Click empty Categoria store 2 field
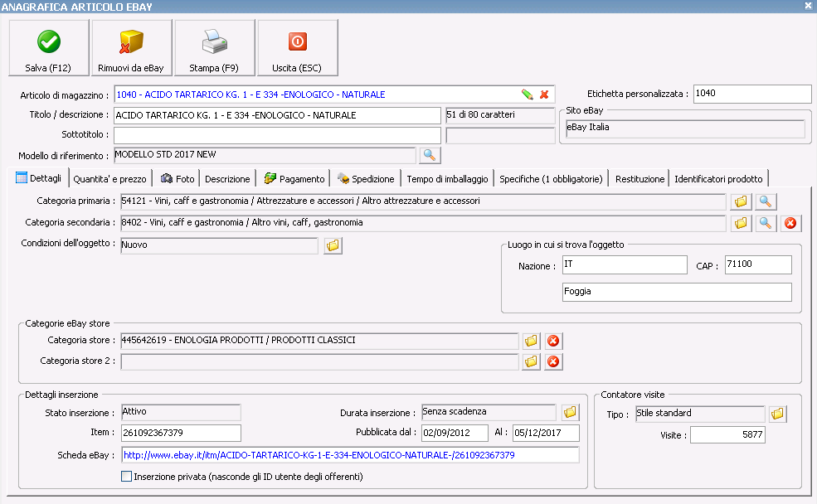Image resolution: width=817 pixels, height=504 pixels. click(x=319, y=362)
